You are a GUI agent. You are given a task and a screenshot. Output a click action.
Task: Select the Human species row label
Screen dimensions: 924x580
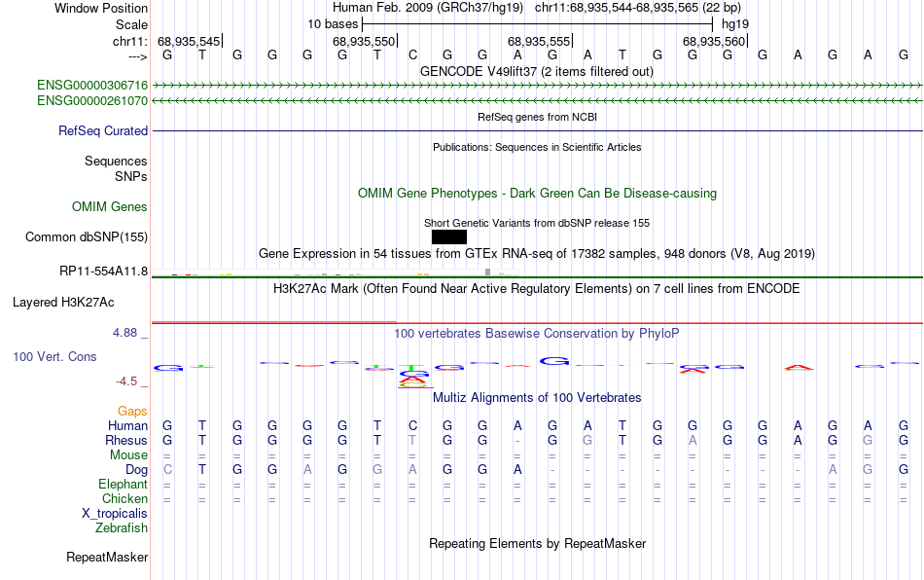coord(127,425)
